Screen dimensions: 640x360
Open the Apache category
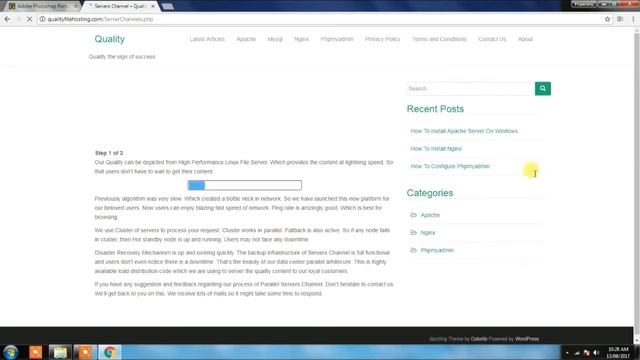pos(430,215)
